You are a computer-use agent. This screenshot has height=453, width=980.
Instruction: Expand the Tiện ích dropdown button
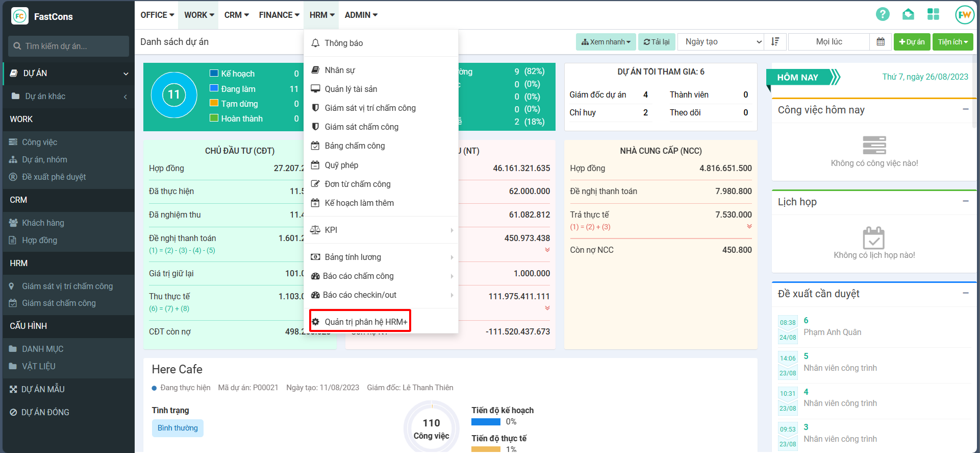coord(952,42)
